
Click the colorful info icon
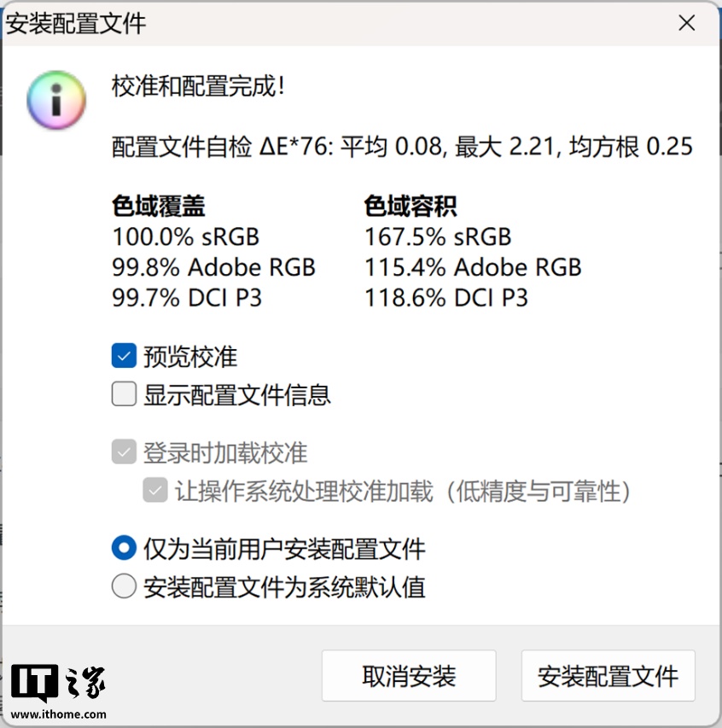tap(56, 100)
